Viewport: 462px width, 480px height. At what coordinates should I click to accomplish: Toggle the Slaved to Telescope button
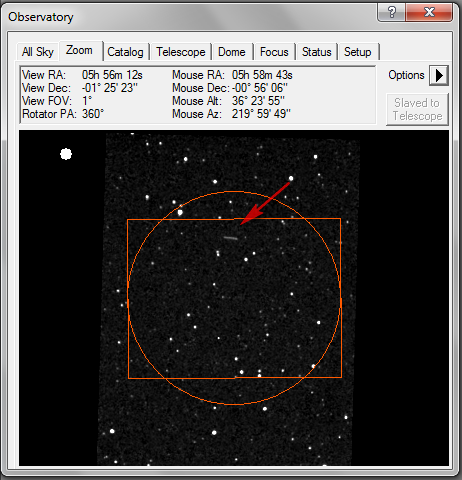(417, 109)
